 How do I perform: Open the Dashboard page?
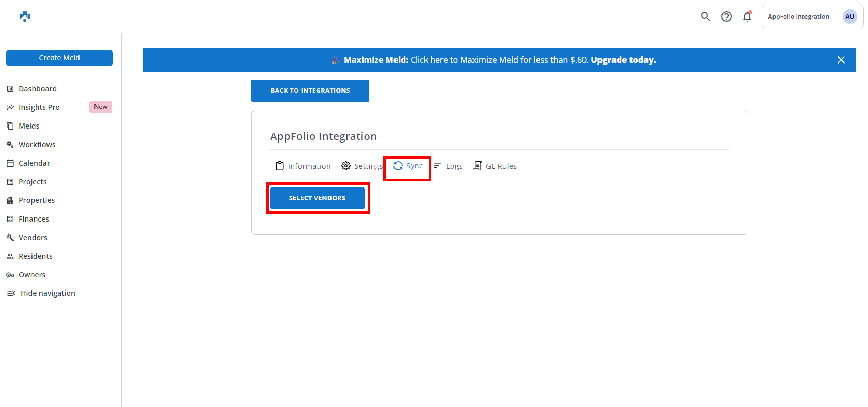(38, 89)
